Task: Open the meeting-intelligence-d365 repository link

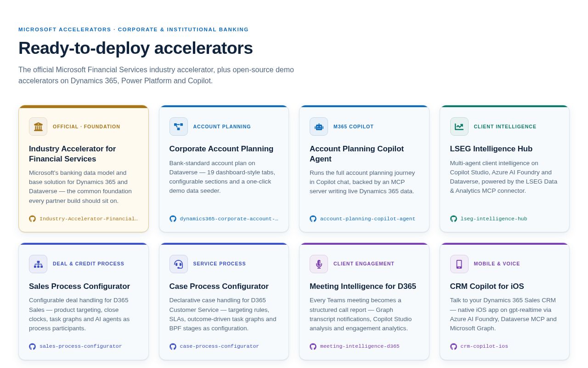Action: (x=355, y=346)
